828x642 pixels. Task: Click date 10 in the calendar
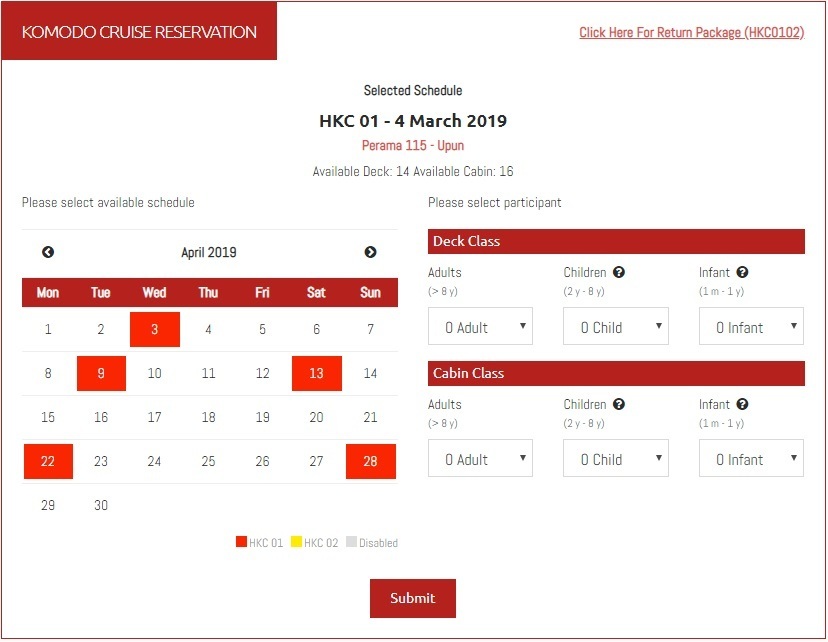155,373
